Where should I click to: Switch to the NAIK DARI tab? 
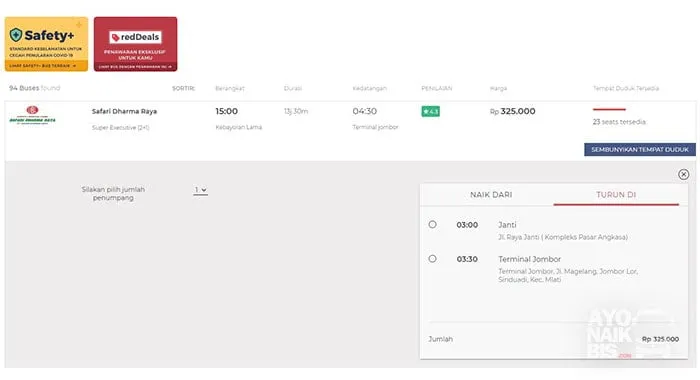point(491,195)
